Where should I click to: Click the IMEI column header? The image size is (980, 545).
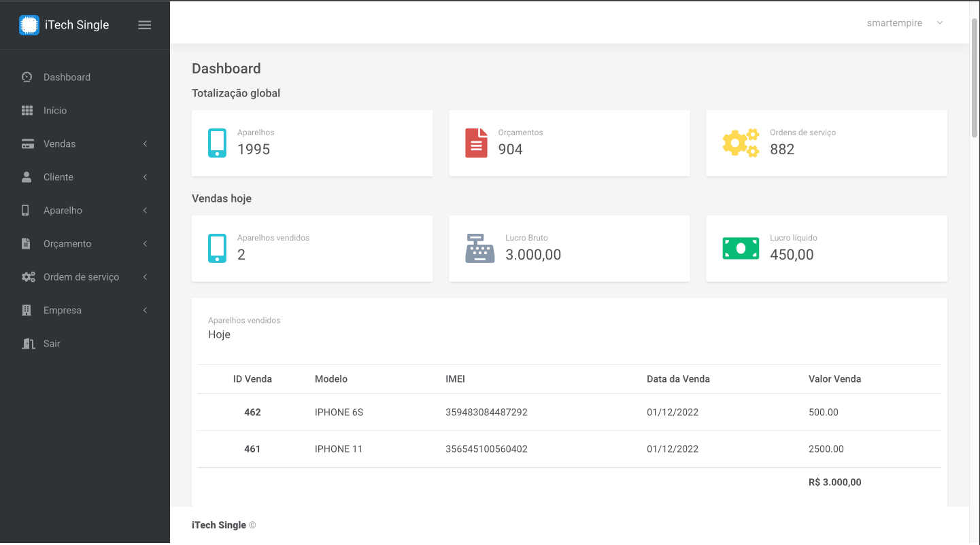coord(455,379)
